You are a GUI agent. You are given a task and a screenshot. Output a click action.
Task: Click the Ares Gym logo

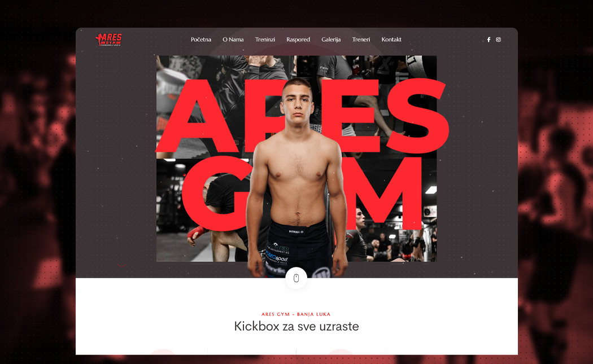pos(109,40)
